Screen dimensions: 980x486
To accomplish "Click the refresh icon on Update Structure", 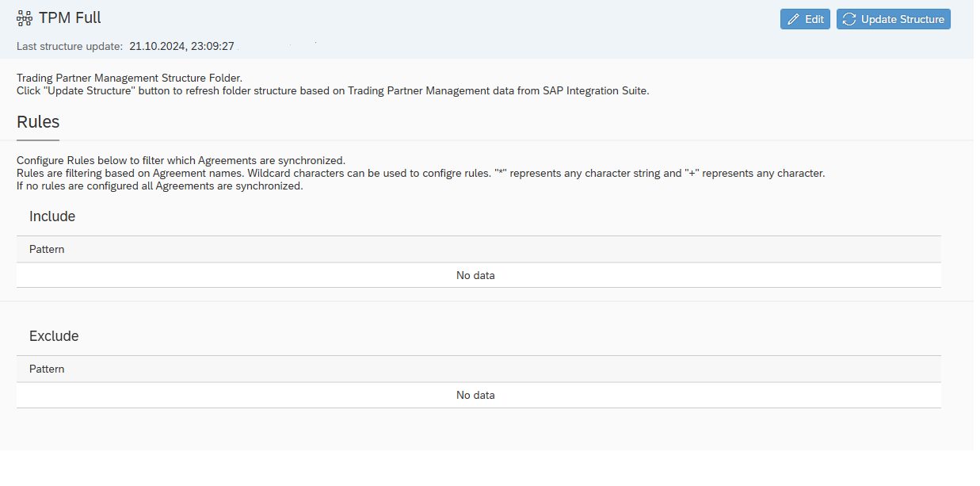I will point(849,20).
